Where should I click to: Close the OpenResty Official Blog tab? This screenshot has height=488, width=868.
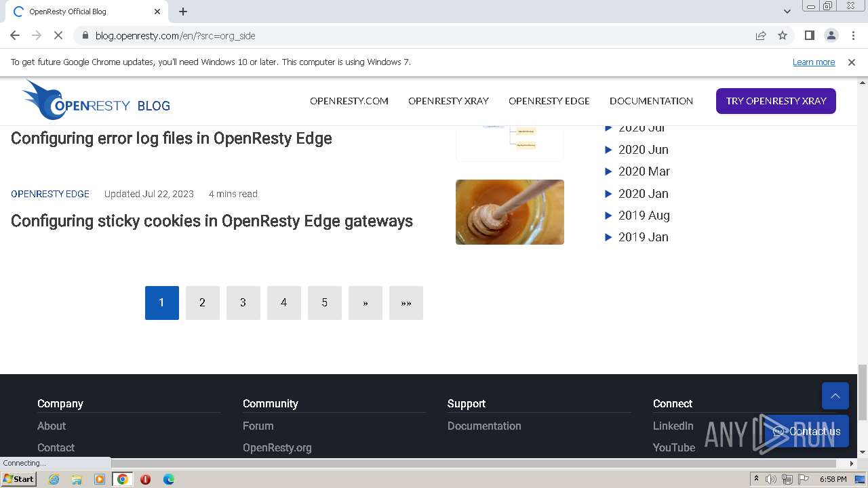(157, 12)
